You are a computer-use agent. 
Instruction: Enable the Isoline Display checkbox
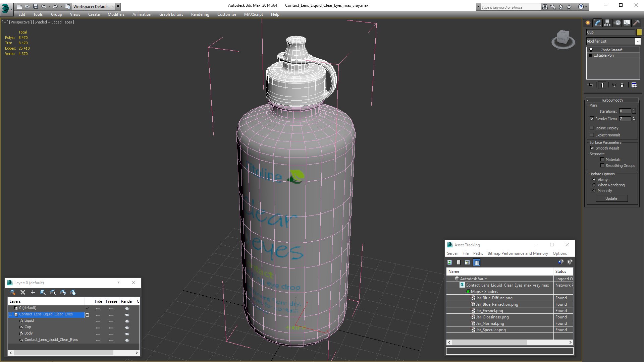[592, 128]
